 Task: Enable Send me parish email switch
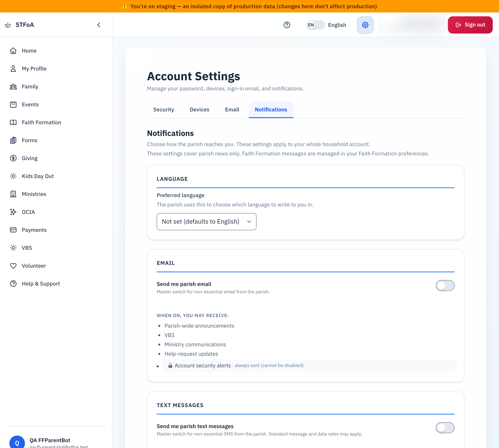(x=445, y=286)
